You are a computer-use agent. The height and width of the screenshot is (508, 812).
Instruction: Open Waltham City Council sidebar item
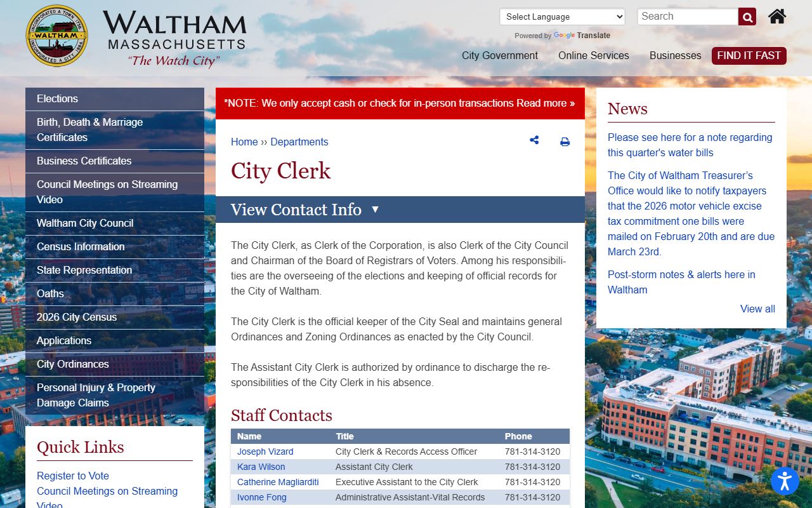click(x=115, y=224)
